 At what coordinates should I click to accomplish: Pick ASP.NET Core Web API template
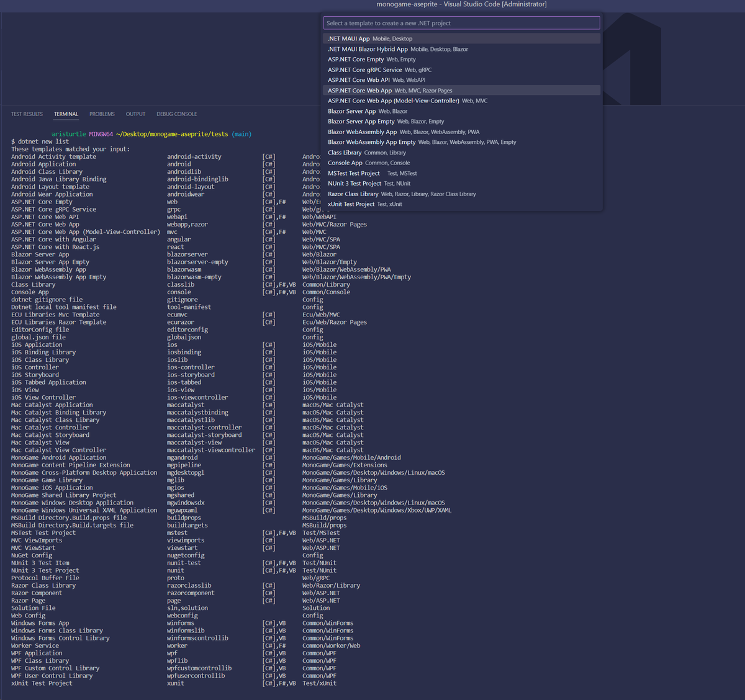point(462,80)
